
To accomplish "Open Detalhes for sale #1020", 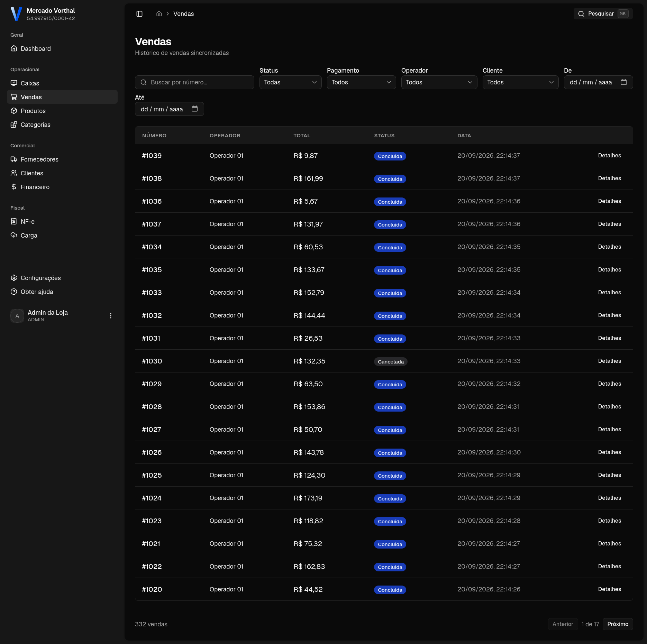I will tap(610, 589).
